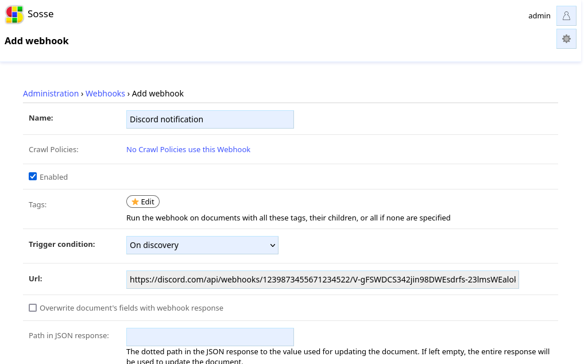The height and width of the screenshot is (364, 588).
Task: Go to Webhooks breadcrumb link
Action: (105, 94)
